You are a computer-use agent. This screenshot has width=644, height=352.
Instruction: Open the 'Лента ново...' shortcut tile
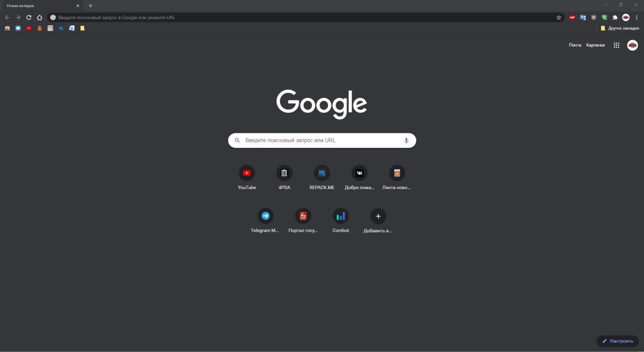(x=397, y=178)
